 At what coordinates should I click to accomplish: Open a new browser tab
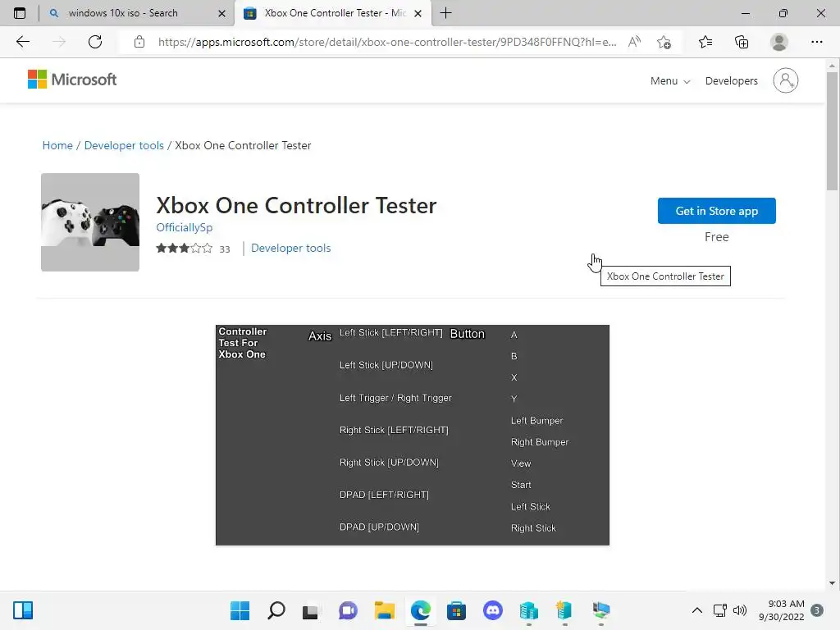tap(445, 13)
